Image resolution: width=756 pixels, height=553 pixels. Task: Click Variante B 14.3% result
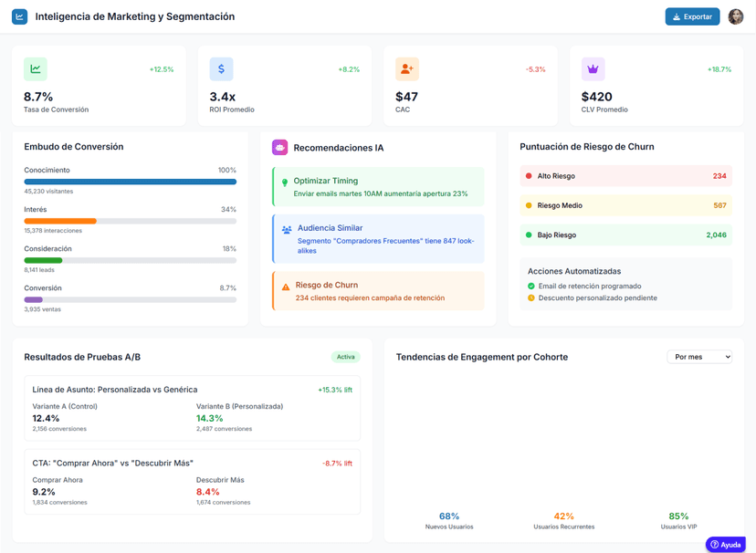(210, 418)
